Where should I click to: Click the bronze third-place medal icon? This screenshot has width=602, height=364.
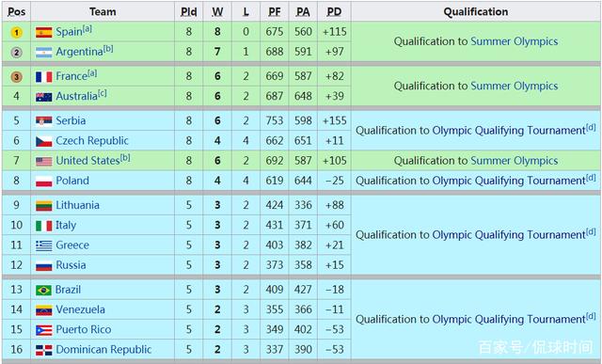coord(16,77)
